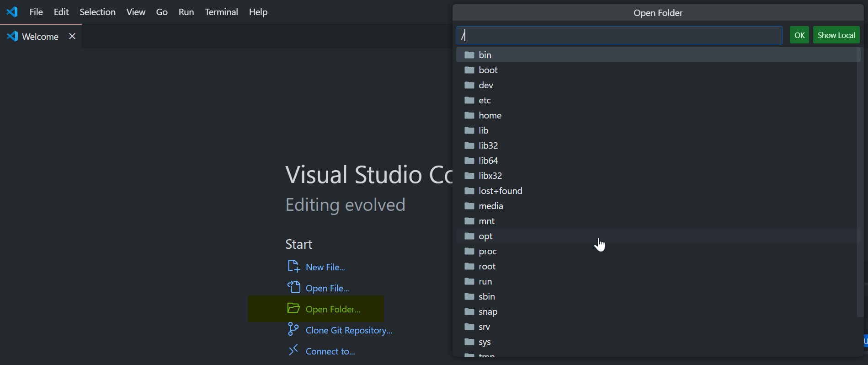The image size is (868, 365).
Task: Select the Welcome tab
Action: pos(40,37)
